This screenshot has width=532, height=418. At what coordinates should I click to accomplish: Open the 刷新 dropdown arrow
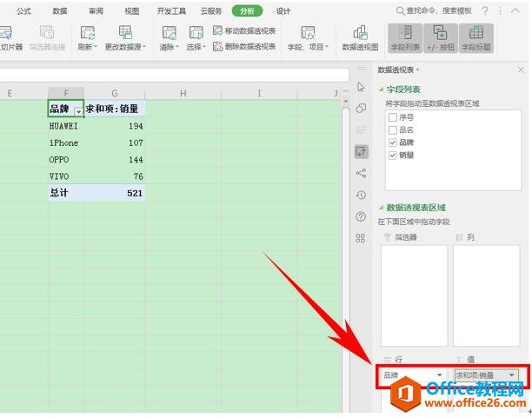pos(96,46)
